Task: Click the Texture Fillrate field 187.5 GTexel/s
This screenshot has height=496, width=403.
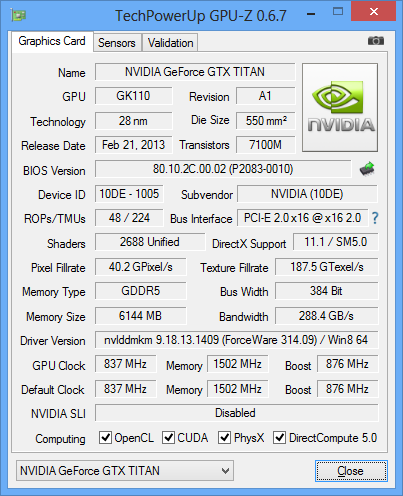Action: click(x=327, y=267)
